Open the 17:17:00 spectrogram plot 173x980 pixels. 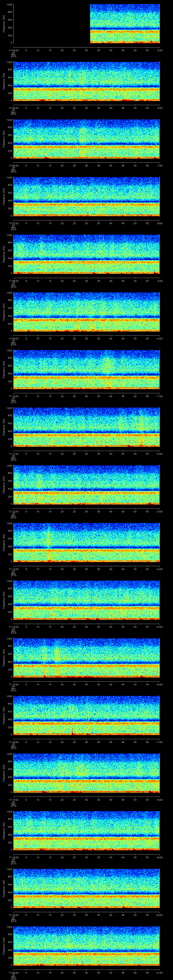(x=87, y=773)
